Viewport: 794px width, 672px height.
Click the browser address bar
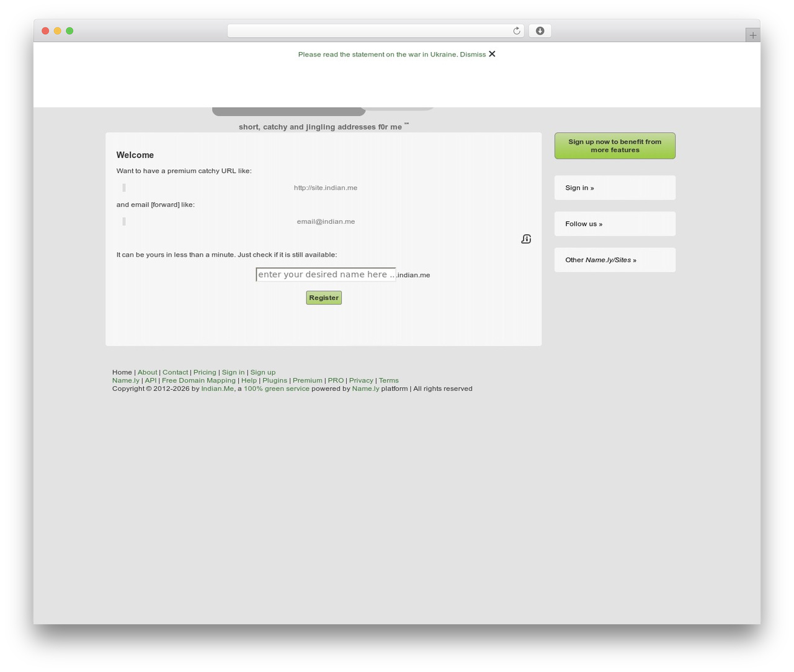(375, 31)
